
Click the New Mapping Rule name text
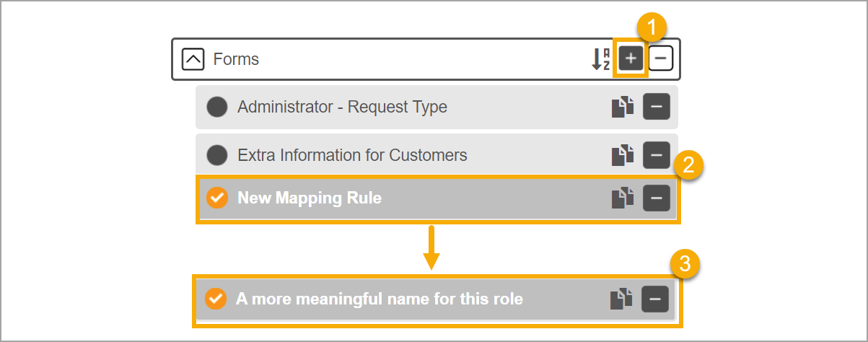310,198
